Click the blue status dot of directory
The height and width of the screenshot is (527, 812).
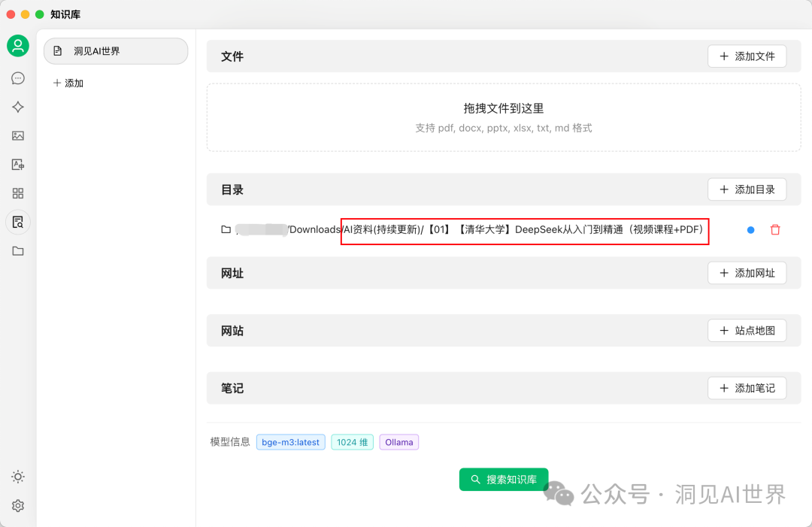click(750, 230)
